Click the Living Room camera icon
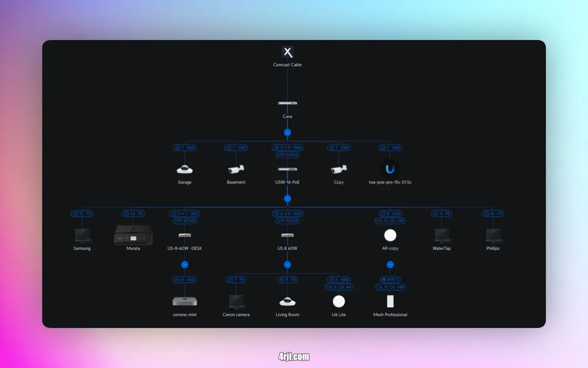The width and height of the screenshot is (588, 368). point(287,301)
